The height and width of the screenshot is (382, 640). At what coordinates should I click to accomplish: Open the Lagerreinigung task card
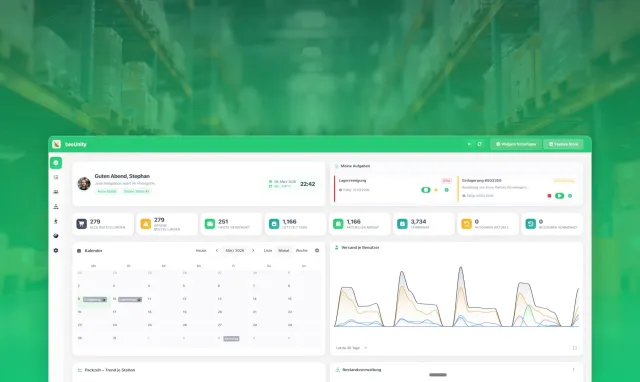tap(393, 189)
